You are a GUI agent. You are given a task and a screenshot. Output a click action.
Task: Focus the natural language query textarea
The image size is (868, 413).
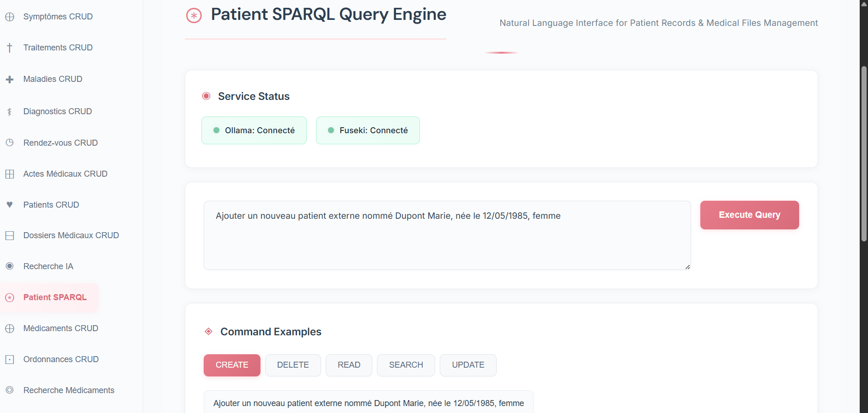[447, 235]
